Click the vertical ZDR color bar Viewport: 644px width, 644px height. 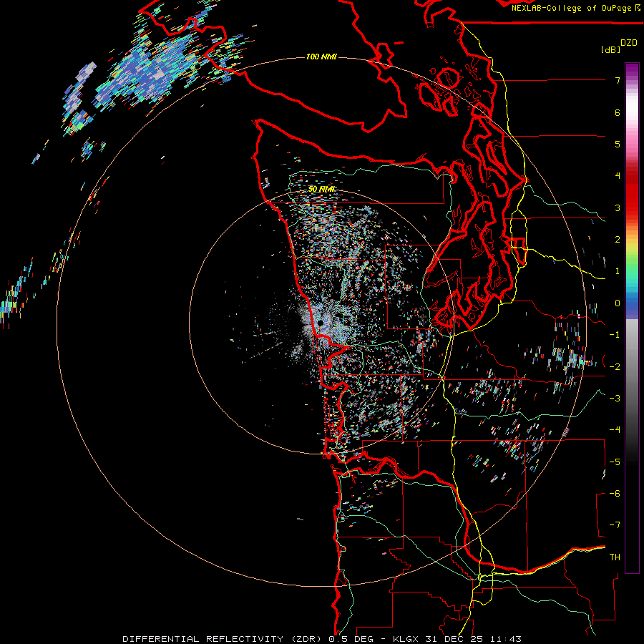coord(632,318)
